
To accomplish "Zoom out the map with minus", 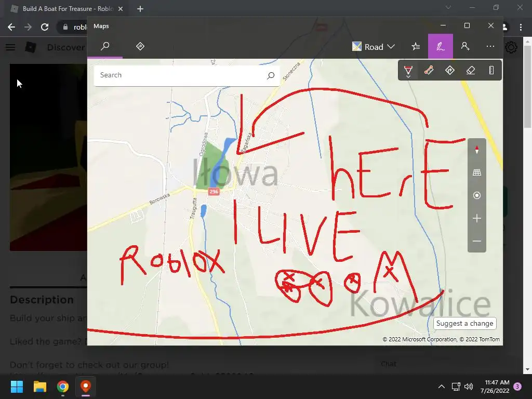I will pyautogui.click(x=477, y=241).
